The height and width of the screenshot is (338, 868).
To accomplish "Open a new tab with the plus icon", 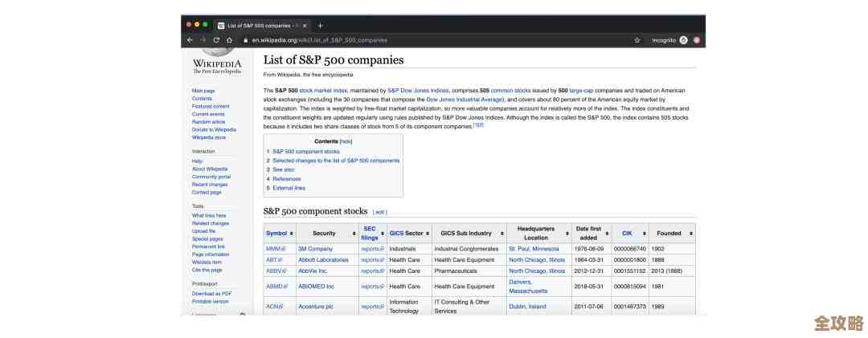I will tap(320, 25).
